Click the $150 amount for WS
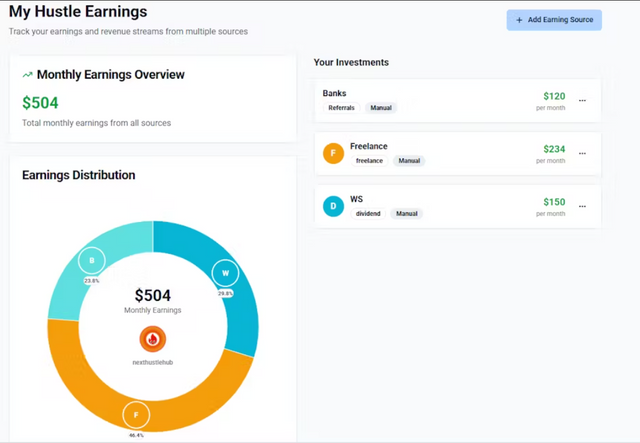This screenshot has width=640, height=443. tap(554, 202)
